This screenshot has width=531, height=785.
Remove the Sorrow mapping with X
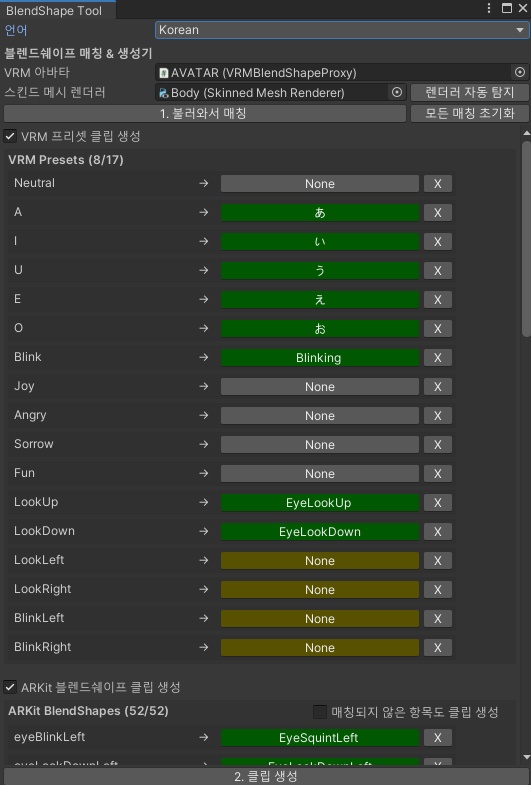point(438,445)
